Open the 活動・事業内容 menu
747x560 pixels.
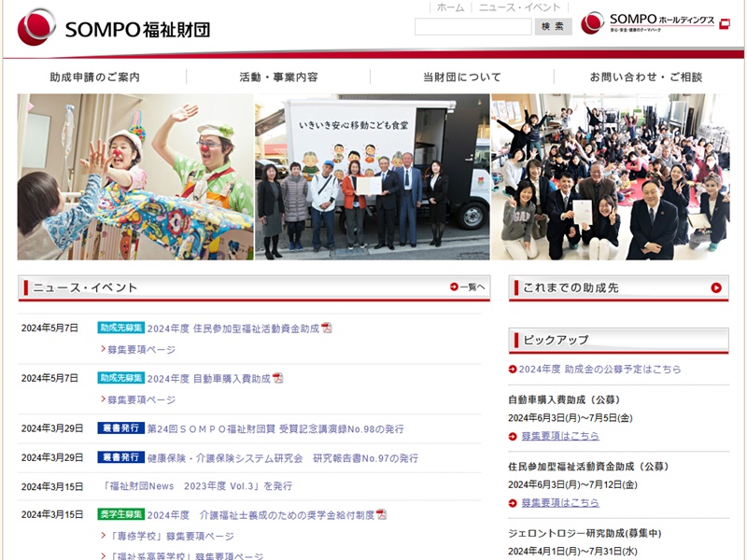pyautogui.click(x=278, y=77)
